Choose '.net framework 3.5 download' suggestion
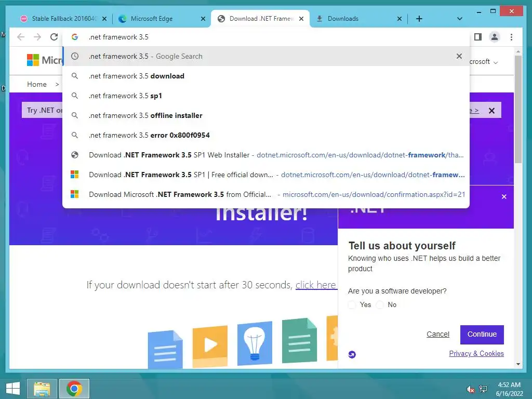532x399 pixels. [266, 76]
